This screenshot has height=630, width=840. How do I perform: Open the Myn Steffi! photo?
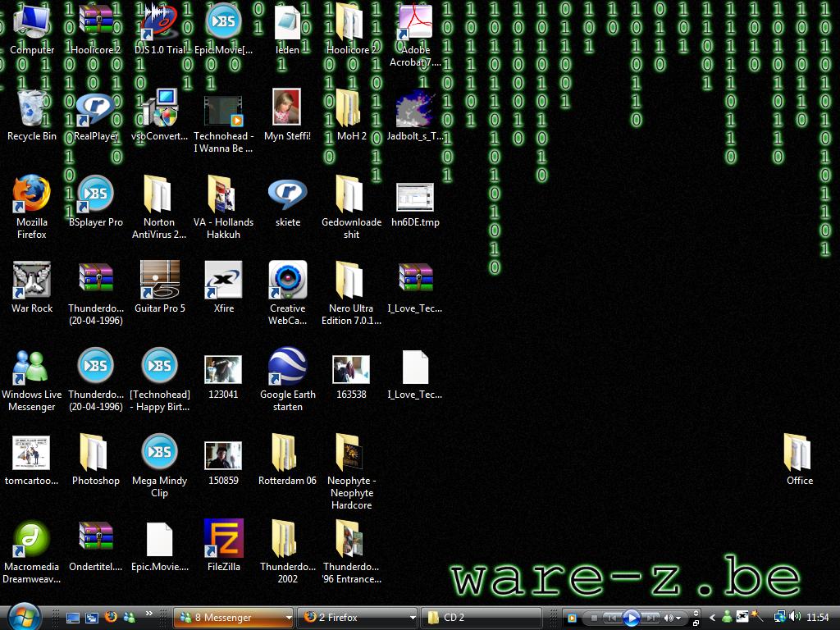(x=288, y=115)
